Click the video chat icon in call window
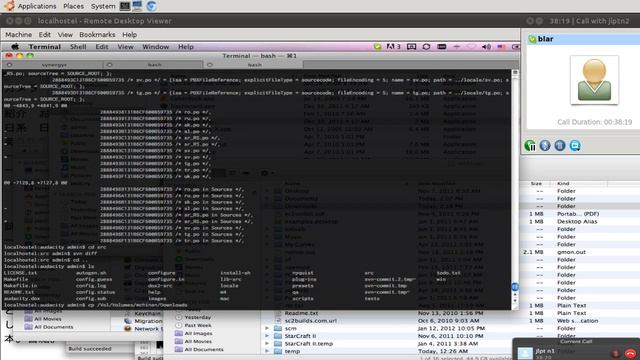The image size is (640, 360). click(x=575, y=145)
